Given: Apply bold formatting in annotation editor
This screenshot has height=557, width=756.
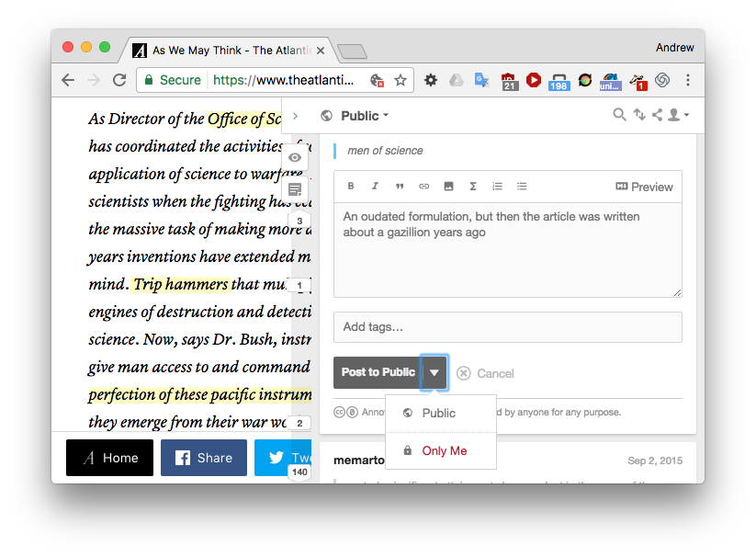Looking at the screenshot, I should tap(351, 187).
